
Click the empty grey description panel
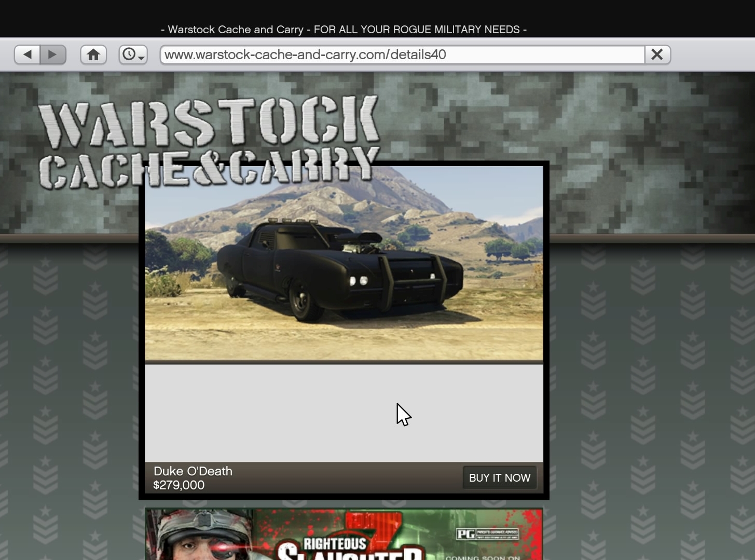pos(344,413)
